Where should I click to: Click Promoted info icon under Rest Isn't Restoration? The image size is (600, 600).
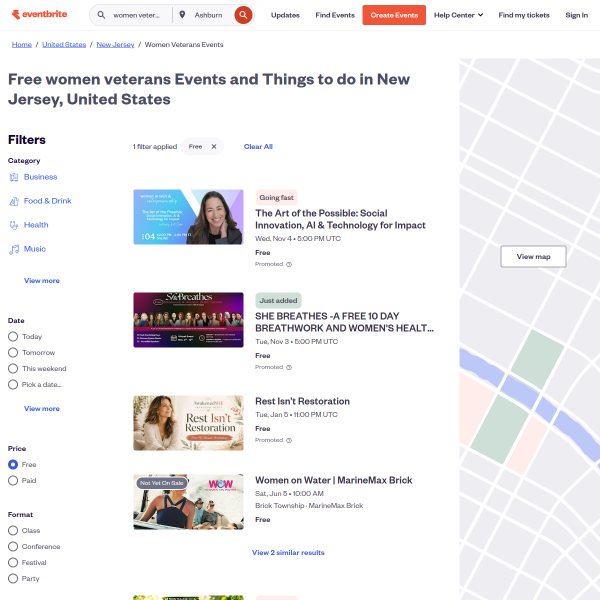coord(289,440)
